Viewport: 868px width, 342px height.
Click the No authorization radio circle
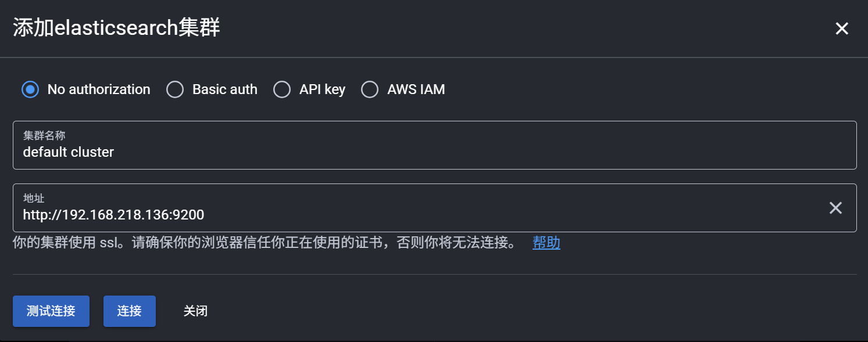30,89
